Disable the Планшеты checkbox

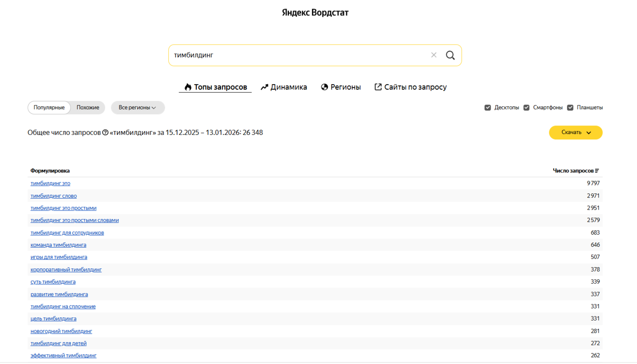[x=570, y=107]
